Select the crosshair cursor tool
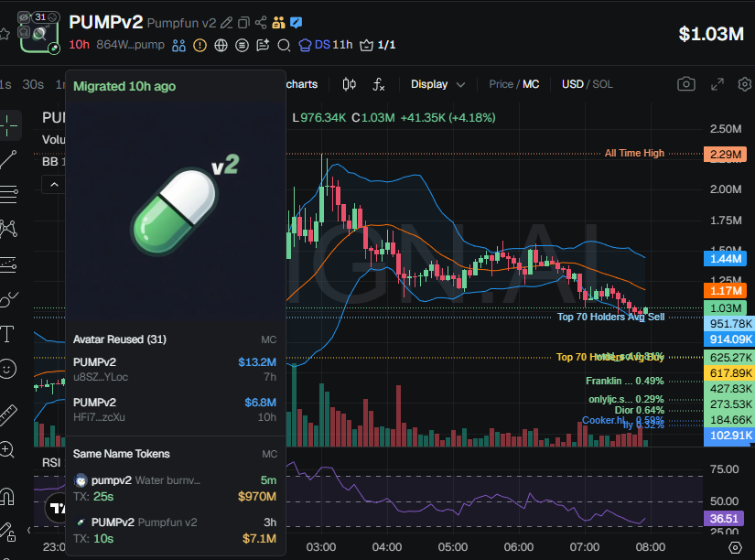 click(8, 125)
